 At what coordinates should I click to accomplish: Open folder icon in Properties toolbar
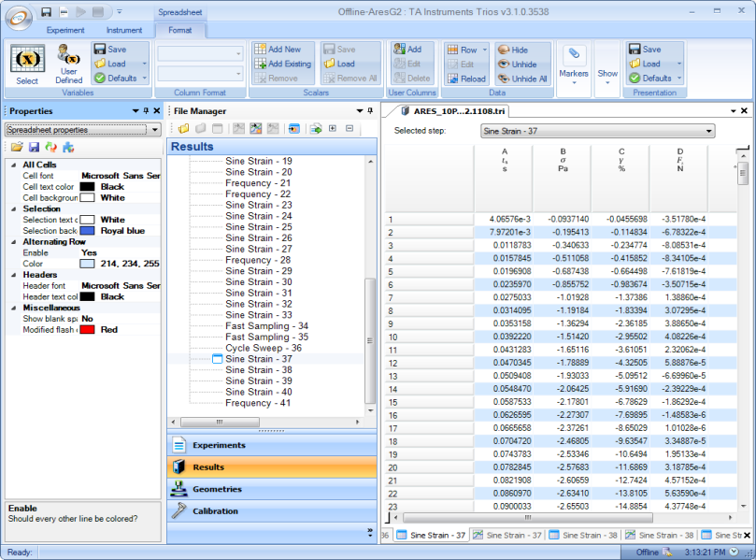click(x=17, y=147)
